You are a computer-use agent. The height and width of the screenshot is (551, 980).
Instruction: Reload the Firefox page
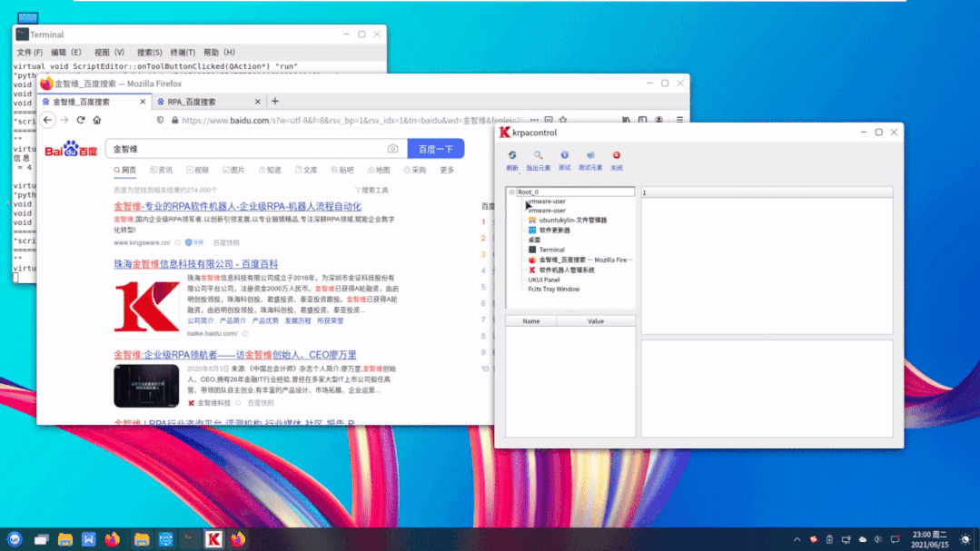click(81, 120)
